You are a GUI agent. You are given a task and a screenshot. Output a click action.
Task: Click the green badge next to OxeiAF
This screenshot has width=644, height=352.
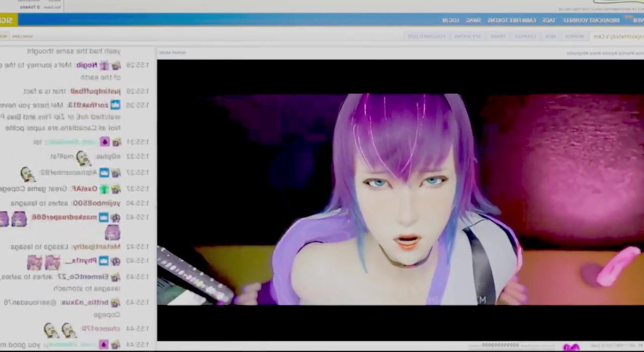point(104,189)
